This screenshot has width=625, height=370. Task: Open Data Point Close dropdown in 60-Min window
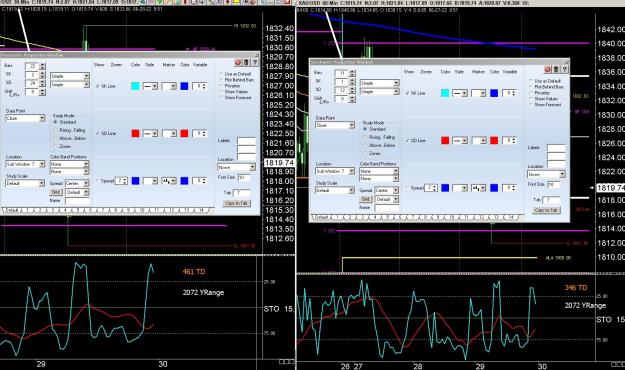click(x=335, y=125)
